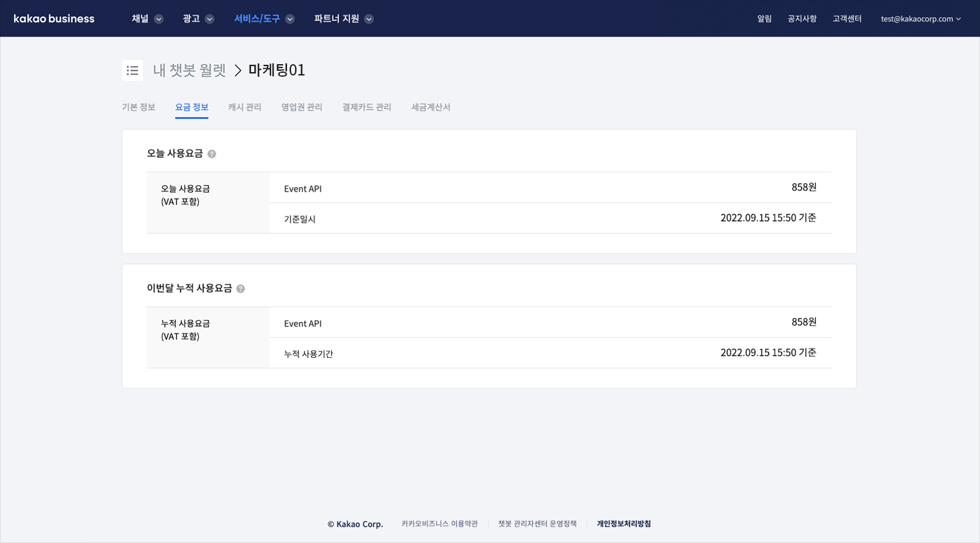Open the 개인정보처리방침 footer link
The image size is (980, 543).
click(x=624, y=524)
